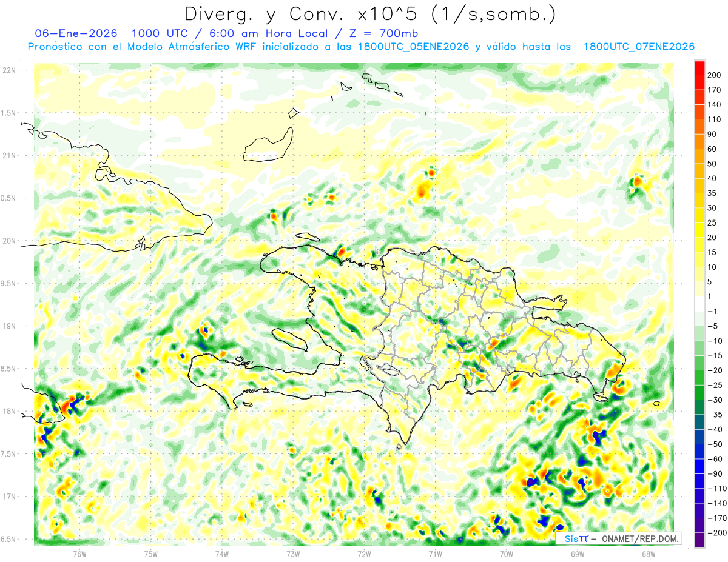This screenshot has width=728, height=562.
Task: Click the dark purple colorbar swatch below -200
Action: pyautogui.click(x=699, y=540)
